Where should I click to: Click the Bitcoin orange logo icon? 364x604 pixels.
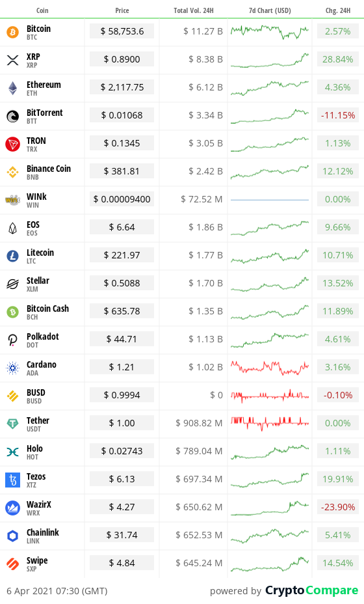pyautogui.click(x=13, y=32)
